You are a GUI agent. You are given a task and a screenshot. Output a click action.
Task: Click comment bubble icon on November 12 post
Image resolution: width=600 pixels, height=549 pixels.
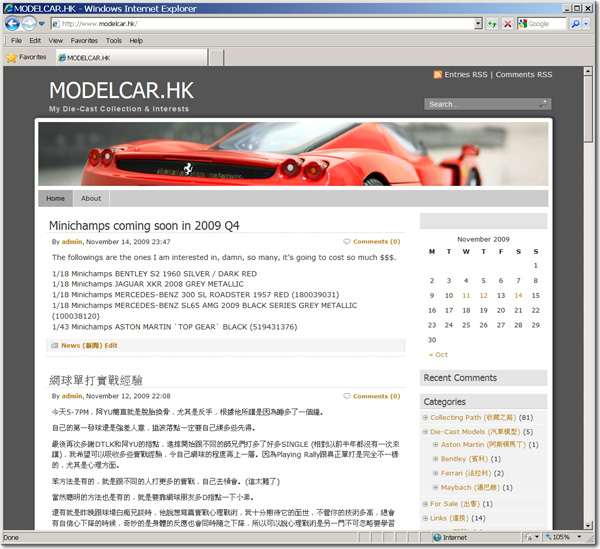pos(347,396)
